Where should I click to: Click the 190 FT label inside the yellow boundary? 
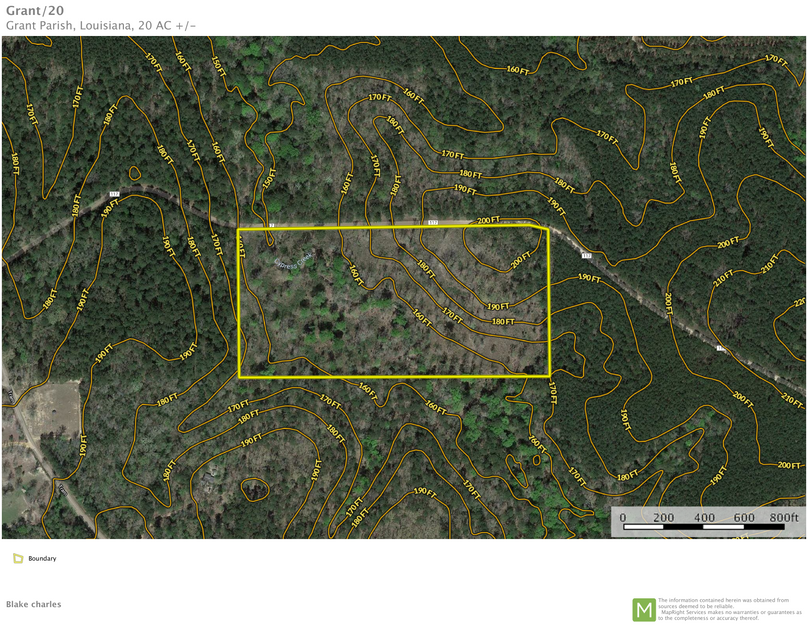(x=498, y=306)
